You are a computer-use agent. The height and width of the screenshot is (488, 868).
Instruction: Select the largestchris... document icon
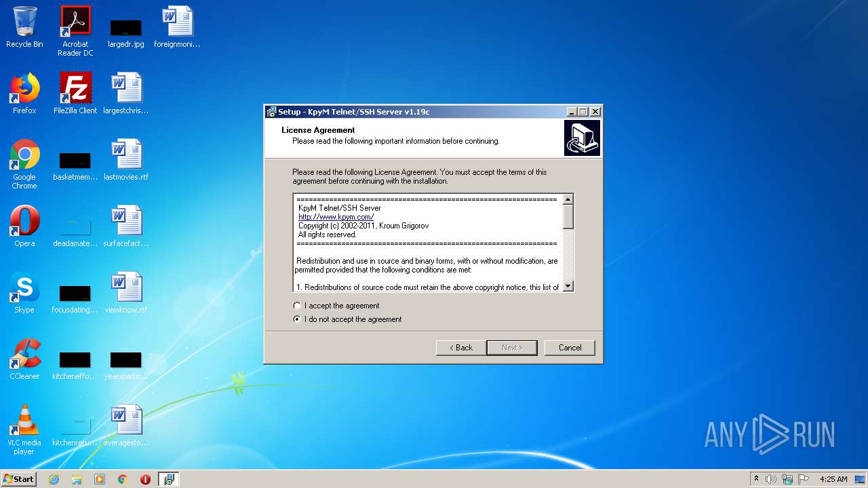(126, 94)
